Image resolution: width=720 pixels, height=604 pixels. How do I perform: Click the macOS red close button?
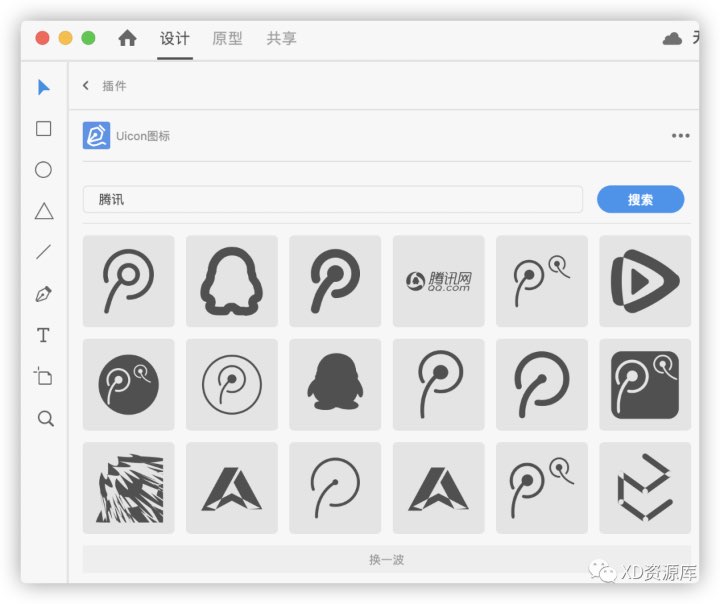coord(42,38)
